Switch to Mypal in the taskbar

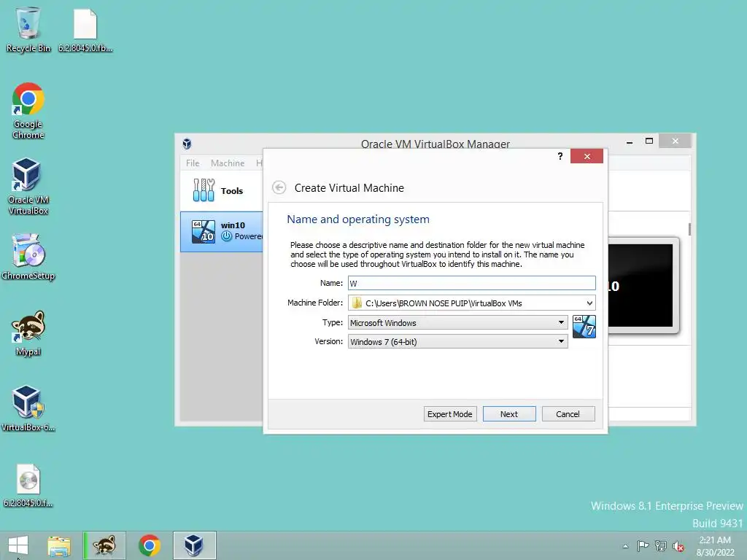(x=104, y=545)
